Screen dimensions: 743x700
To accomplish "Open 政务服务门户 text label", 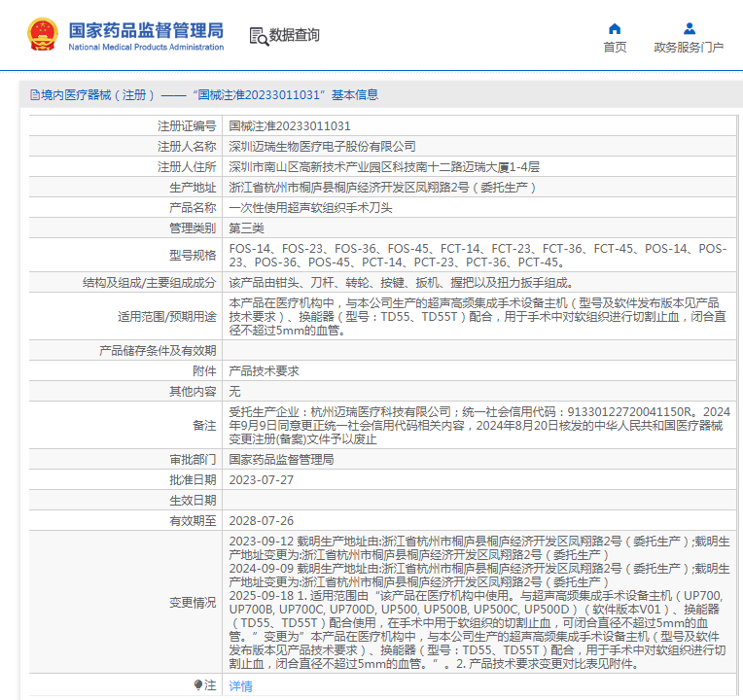I will (x=689, y=48).
